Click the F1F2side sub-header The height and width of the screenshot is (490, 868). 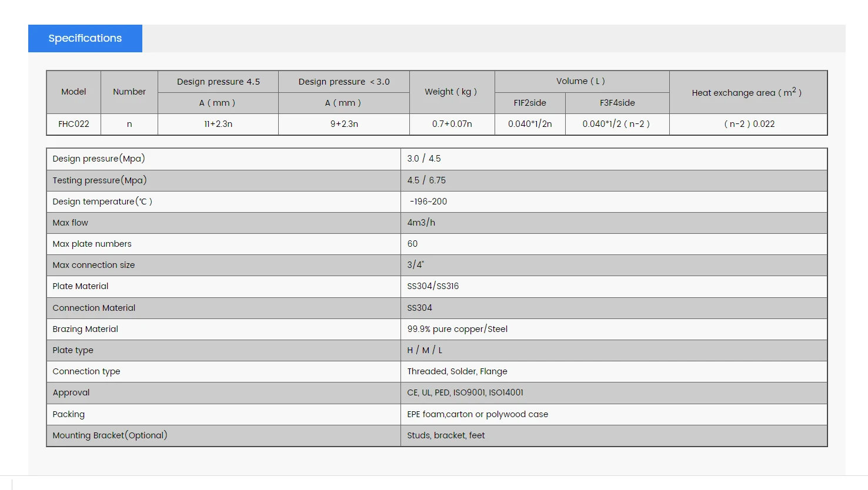[x=530, y=103]
